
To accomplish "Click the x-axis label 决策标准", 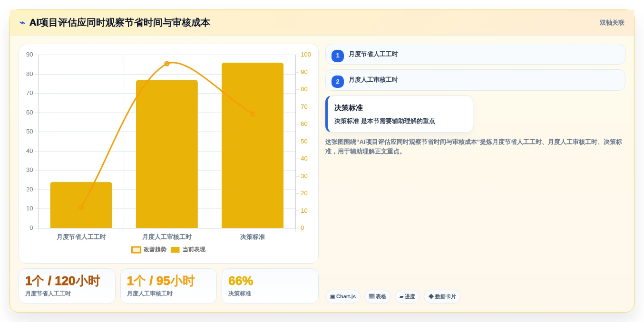I will pos(253,237).
